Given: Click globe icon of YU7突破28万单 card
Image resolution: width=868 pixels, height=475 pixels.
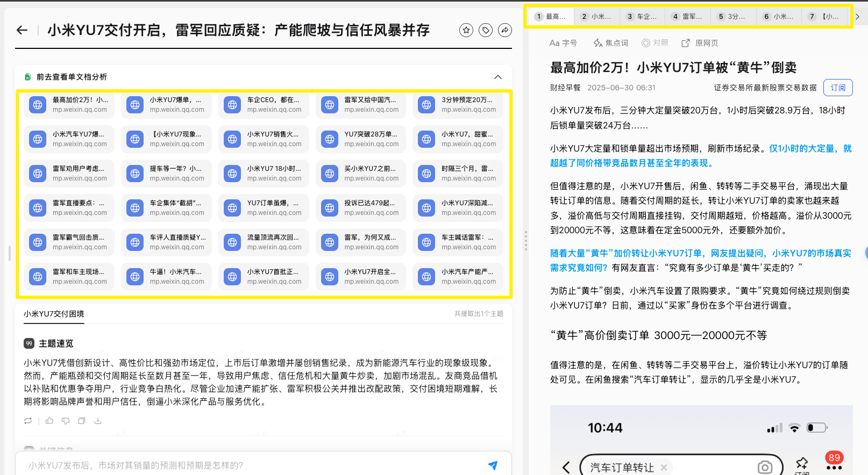Looking at the screenshot, I should [330, 139].
